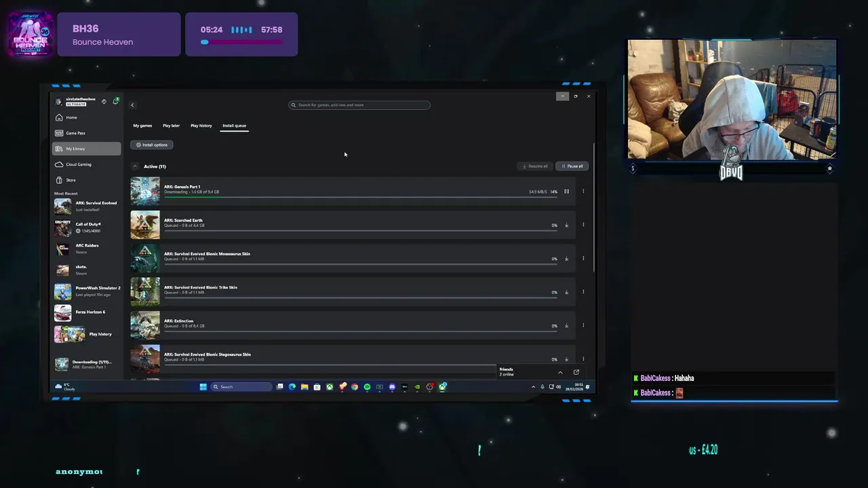Click the search for games field

pyautogui.click(x=359, y=105)
